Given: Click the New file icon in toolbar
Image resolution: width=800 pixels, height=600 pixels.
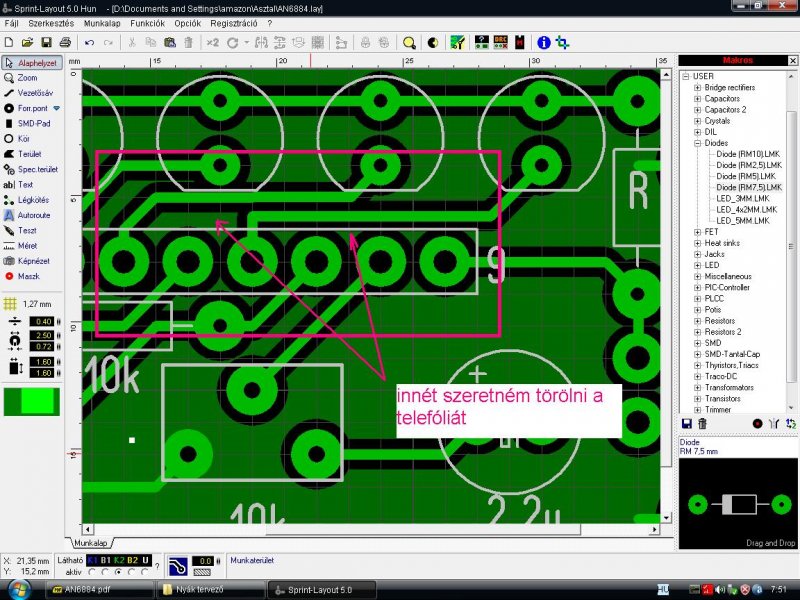Looking at the screenshot, I should 9,43.
